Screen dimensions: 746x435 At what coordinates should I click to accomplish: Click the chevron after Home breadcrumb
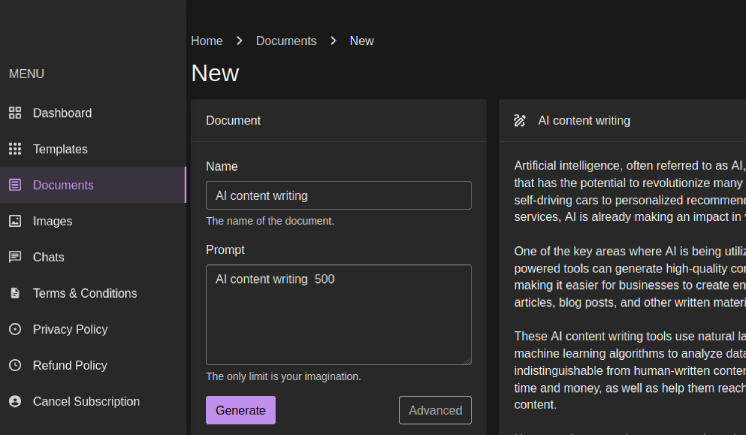pyautogui.click(x=239, y=41)
